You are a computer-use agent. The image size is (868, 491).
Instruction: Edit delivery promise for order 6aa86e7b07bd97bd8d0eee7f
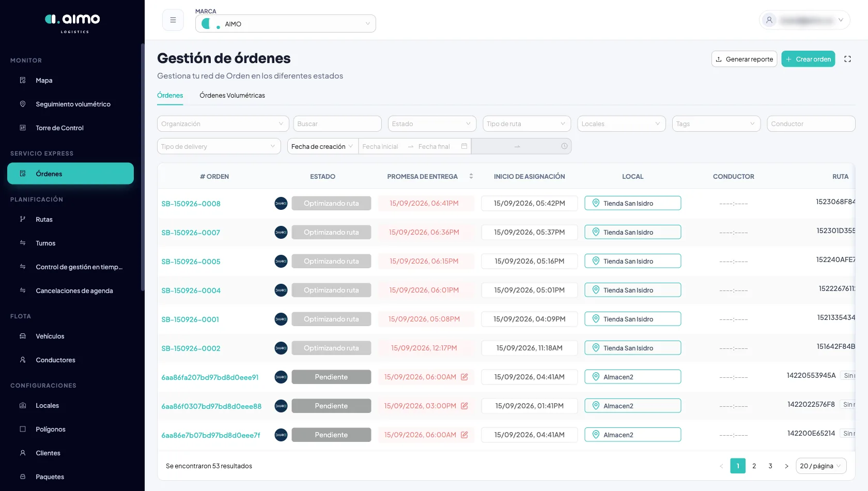(464, 435)
